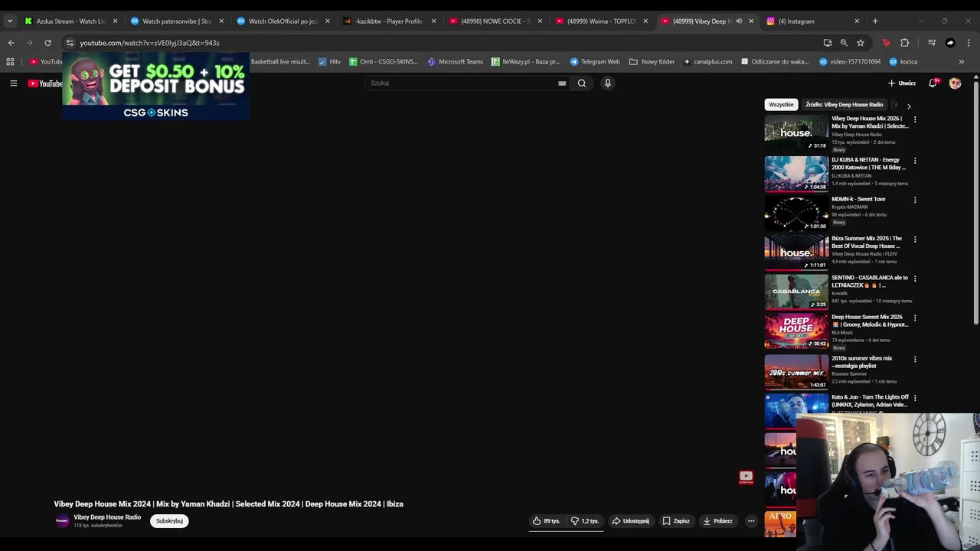
Task: Open YouTube notifications bell
Action: coord(933,83)
